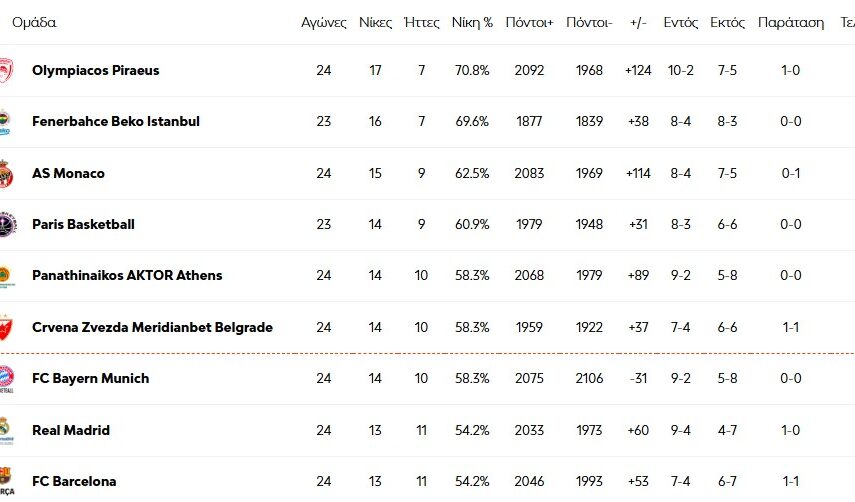Open the Real Madrid team page
This screenshot has width=855, height=502.
point(70,431)
